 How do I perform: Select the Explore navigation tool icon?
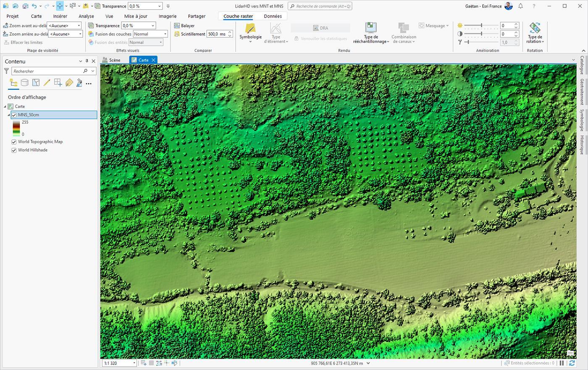point(60,6)
